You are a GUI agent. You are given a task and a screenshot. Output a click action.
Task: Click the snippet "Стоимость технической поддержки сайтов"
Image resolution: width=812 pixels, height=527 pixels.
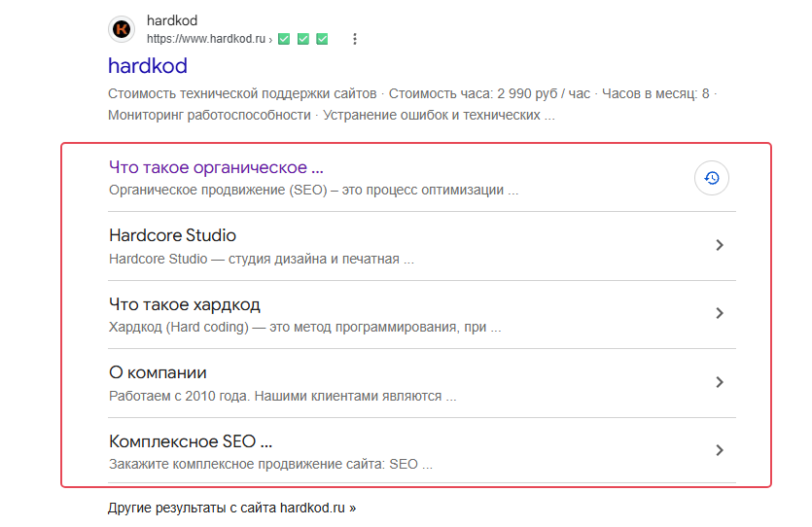click(242, 93)
